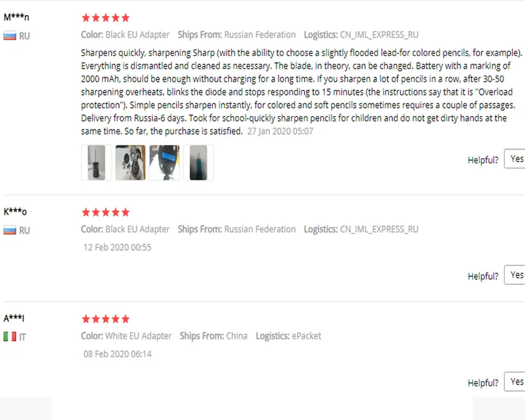
Task: Click the five-star rating of A***l's review
Action: pyautogui.click(x=106, y=319)
